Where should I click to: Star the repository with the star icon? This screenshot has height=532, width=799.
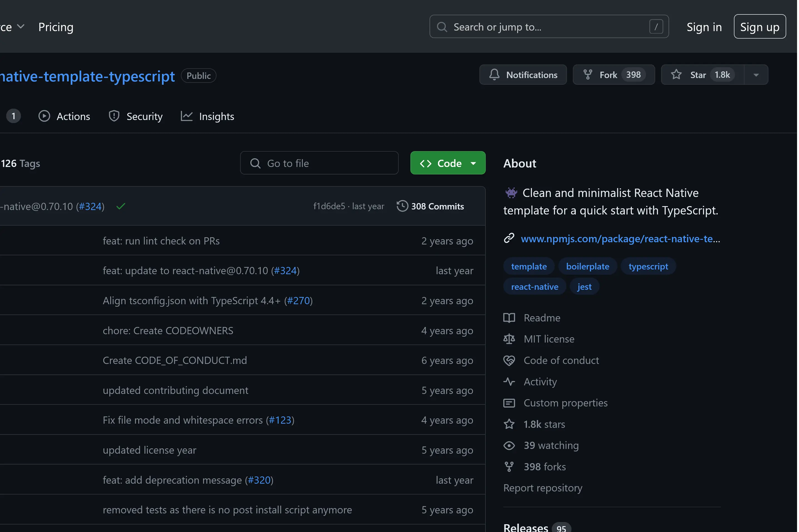(x=676, y=75)
